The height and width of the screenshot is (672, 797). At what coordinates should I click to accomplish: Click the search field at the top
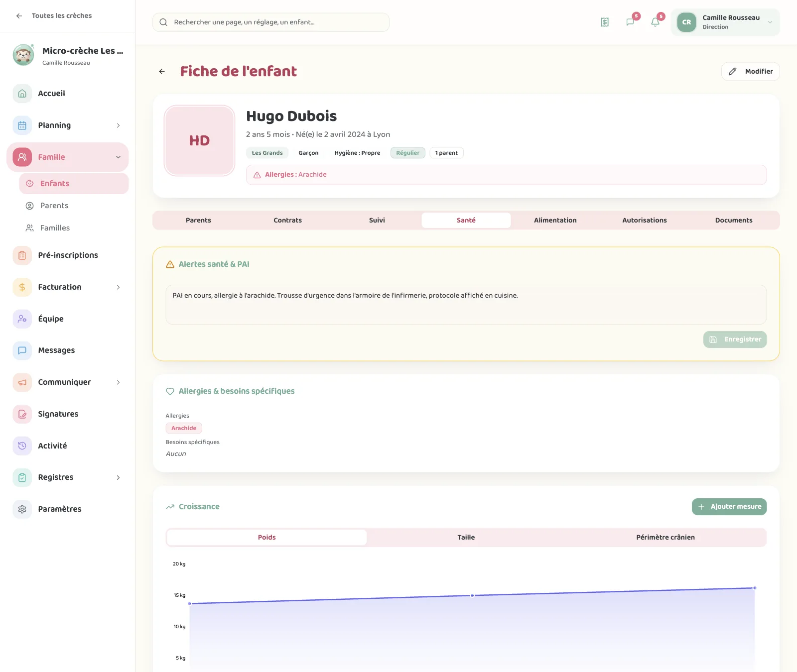point(271,22)
